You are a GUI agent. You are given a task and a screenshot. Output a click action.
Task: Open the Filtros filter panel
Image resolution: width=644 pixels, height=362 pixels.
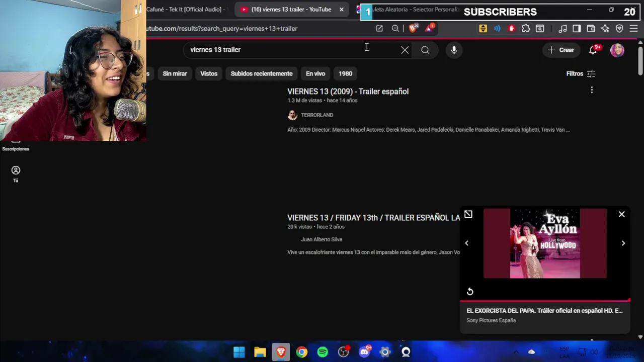click(x=581, y=73)
